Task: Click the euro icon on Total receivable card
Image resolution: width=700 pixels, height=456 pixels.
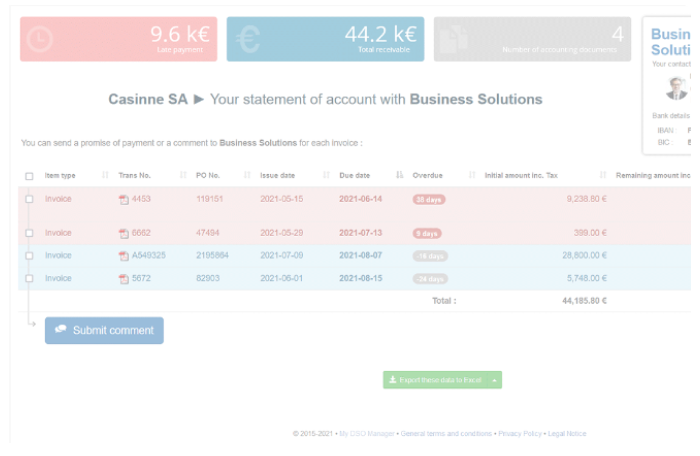Action: [x=246, y=39]
